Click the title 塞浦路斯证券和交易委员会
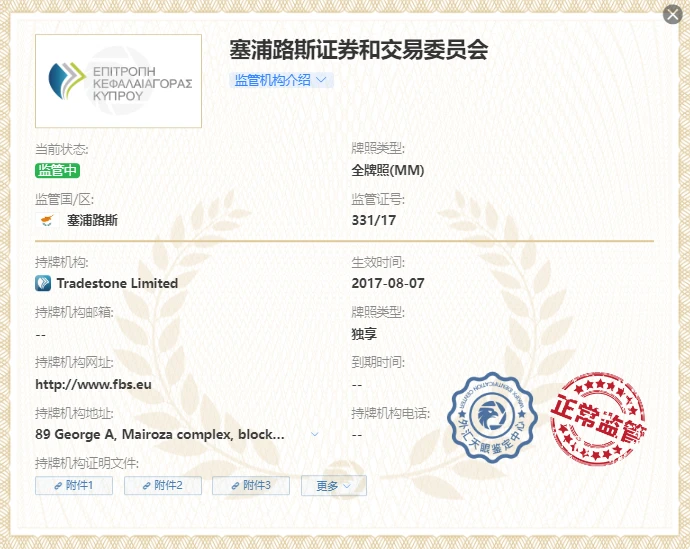 tap(359, 49)
